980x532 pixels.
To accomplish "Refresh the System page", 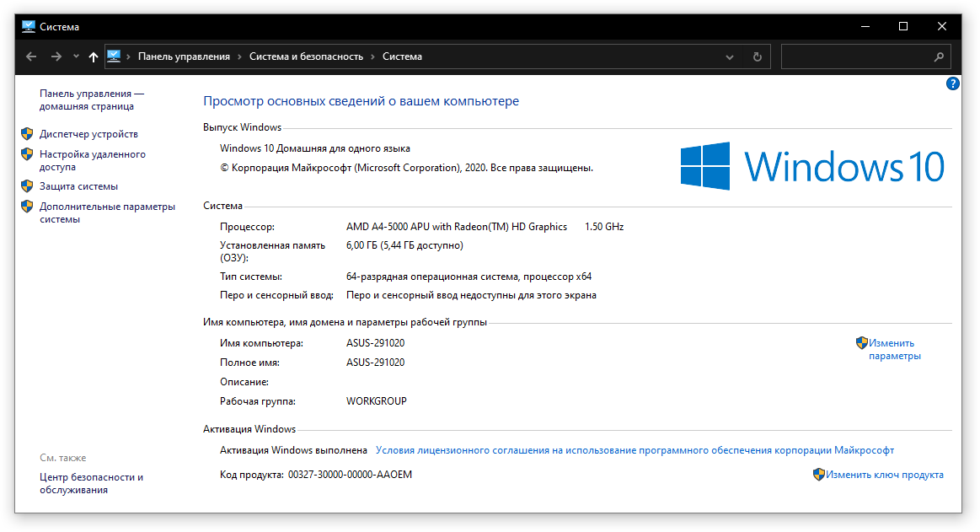I will 757,56.
